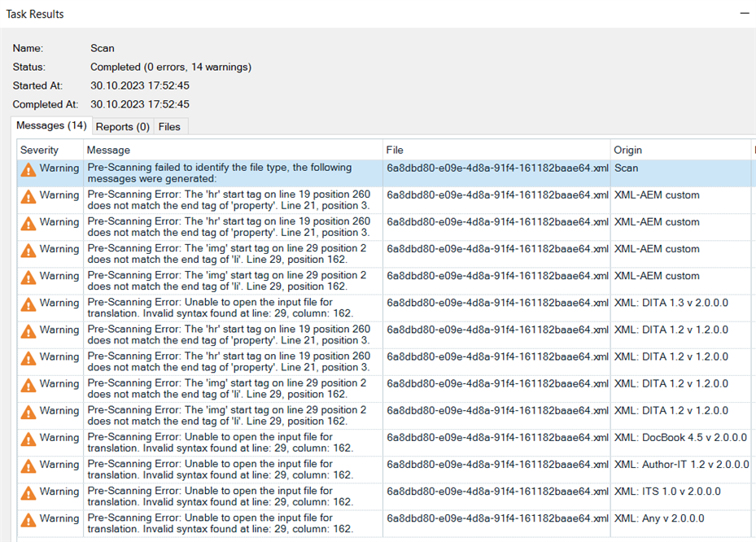Select the XML: ITS 1.0 warning message text
756x542 pixels.
click(221, 496)
